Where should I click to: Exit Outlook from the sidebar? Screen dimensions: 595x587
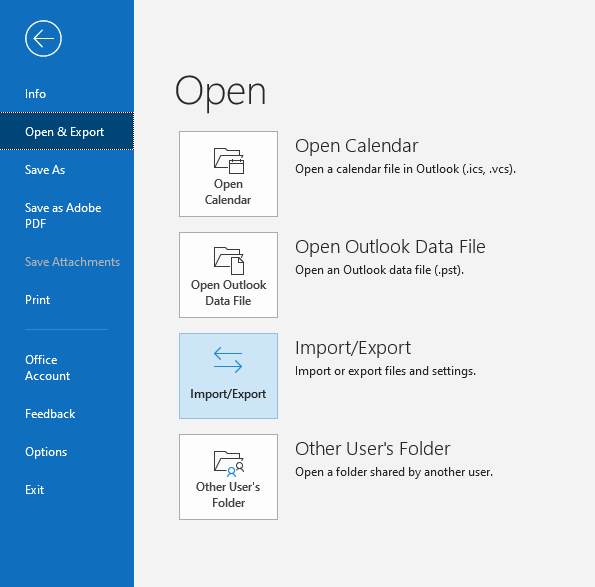[x=34, y=489]
